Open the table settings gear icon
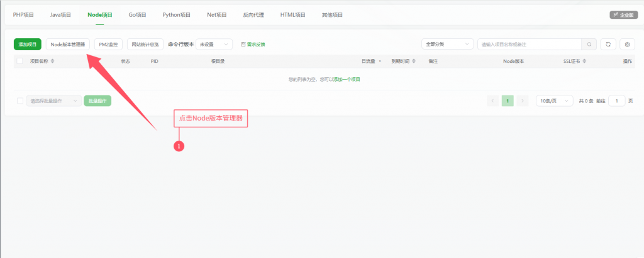This screenshot has width=644, height=258. 627,44
